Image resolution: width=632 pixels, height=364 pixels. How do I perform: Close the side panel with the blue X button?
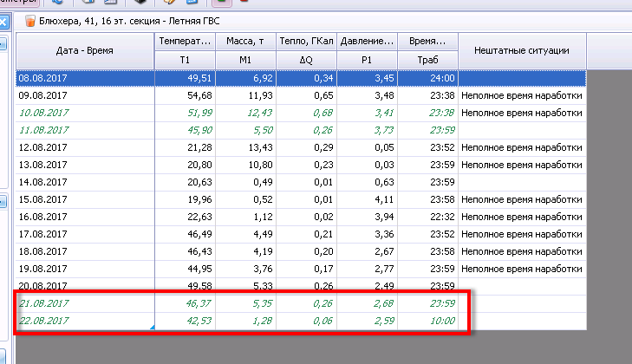point(3,22)
